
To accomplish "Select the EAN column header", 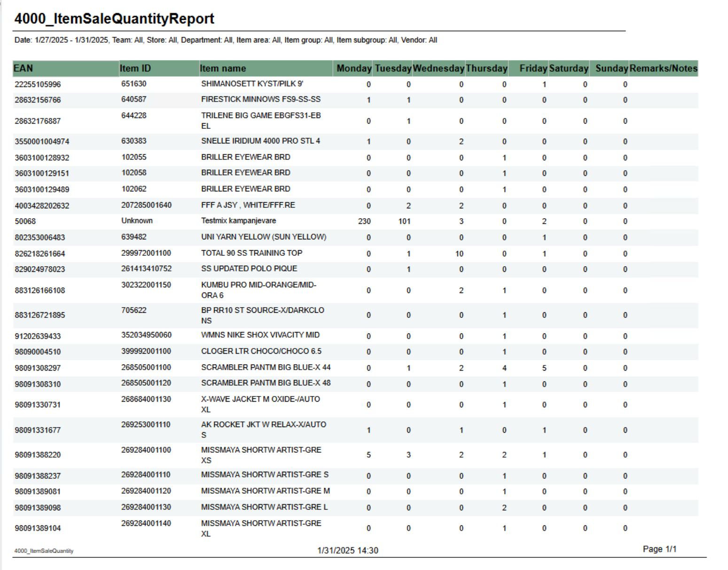I will [23, 69].
